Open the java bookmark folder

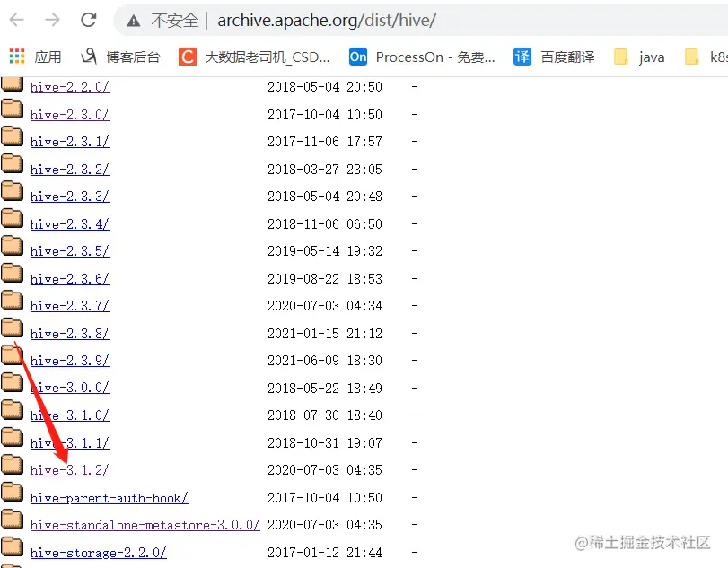click(639, 57)
